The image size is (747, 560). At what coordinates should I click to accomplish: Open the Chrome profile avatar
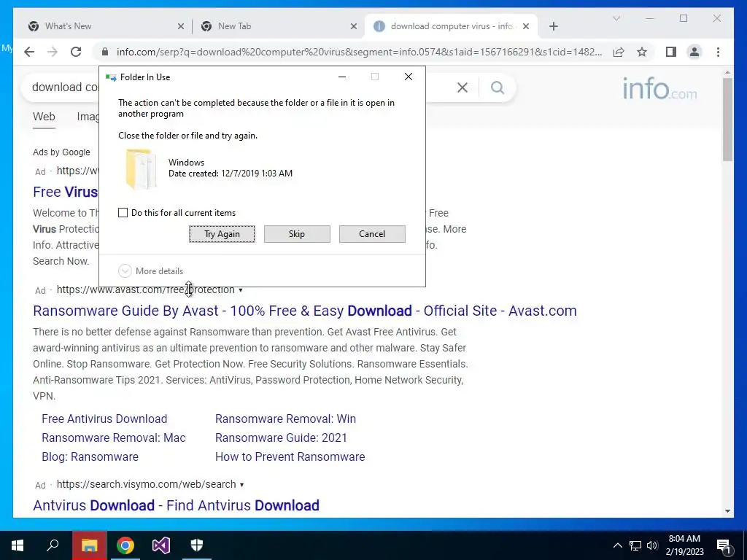pos(694,52)
